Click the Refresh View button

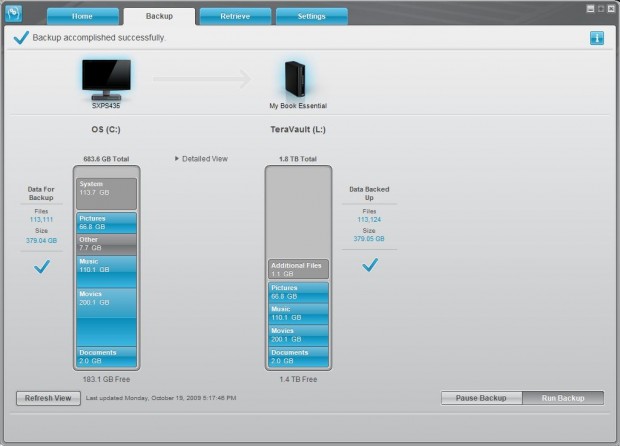click(x=48, y=398)
